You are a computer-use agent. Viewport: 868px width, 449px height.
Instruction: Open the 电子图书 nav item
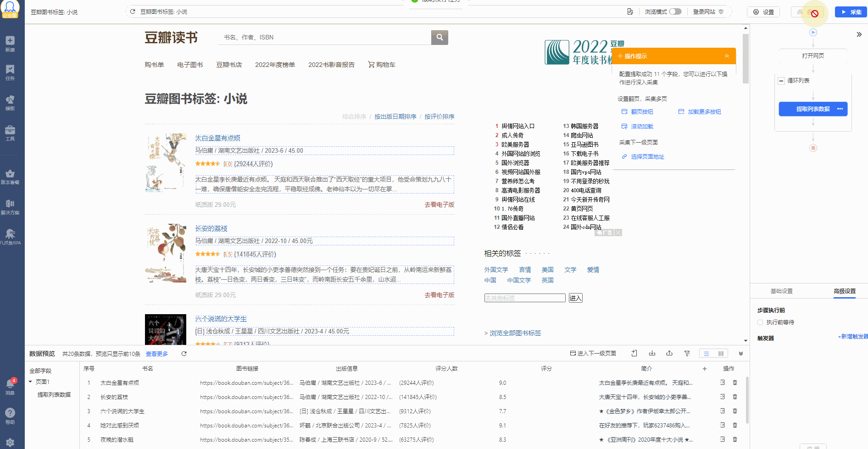(190, 65)
